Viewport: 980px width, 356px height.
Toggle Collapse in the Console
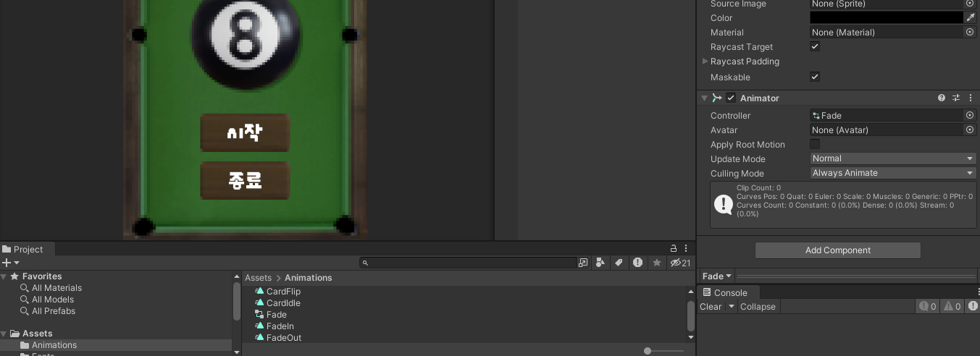tap(758, 307)
